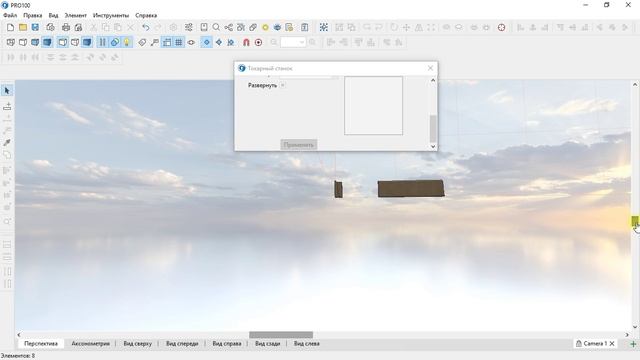Toggle the eye visibility icon in the toolbar
The height and width of the screenshot is (360, 640).
191,42
